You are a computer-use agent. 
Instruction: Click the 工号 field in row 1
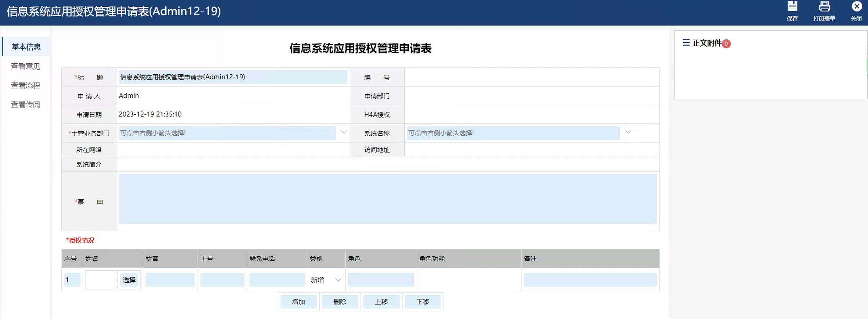[222, 280]
